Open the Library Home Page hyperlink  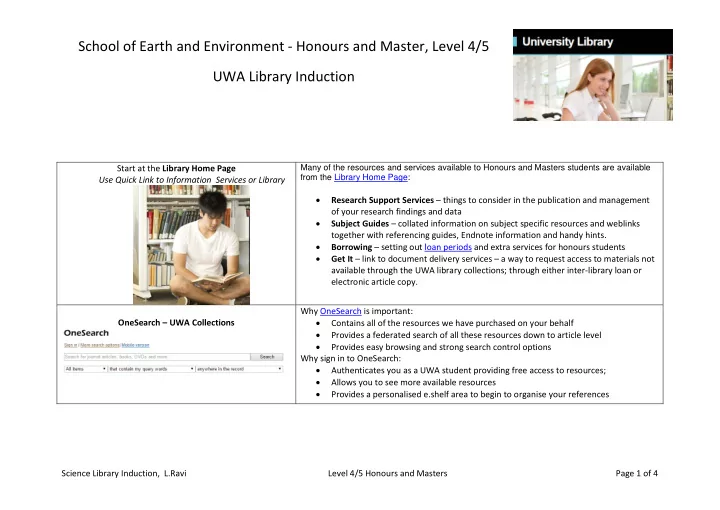371,177
